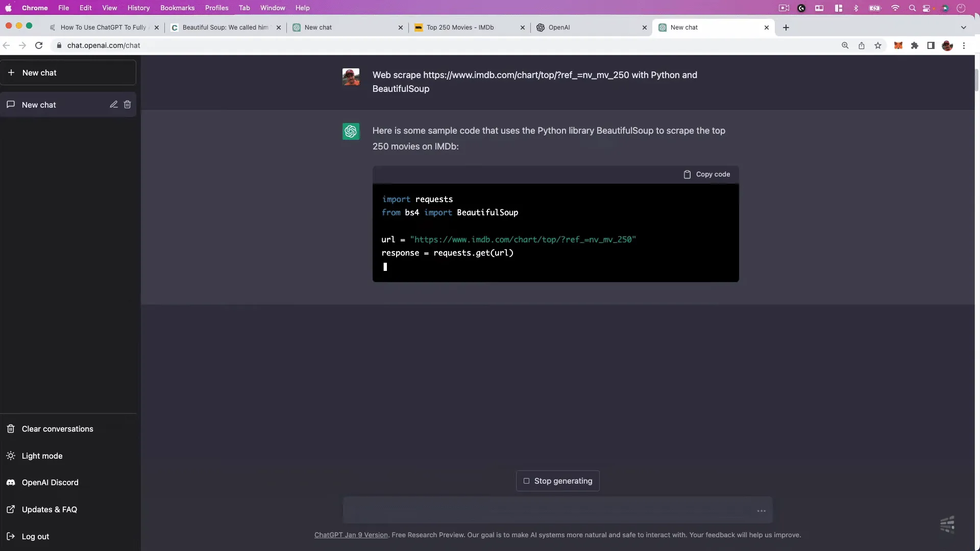Open Spotlight search in macOS menu bar

(912, 8)
